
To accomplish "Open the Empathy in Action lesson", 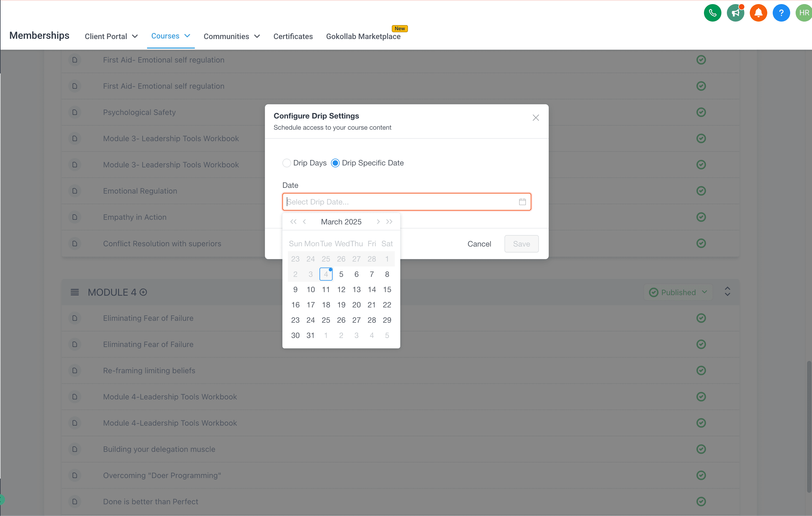I will [135, 217].
